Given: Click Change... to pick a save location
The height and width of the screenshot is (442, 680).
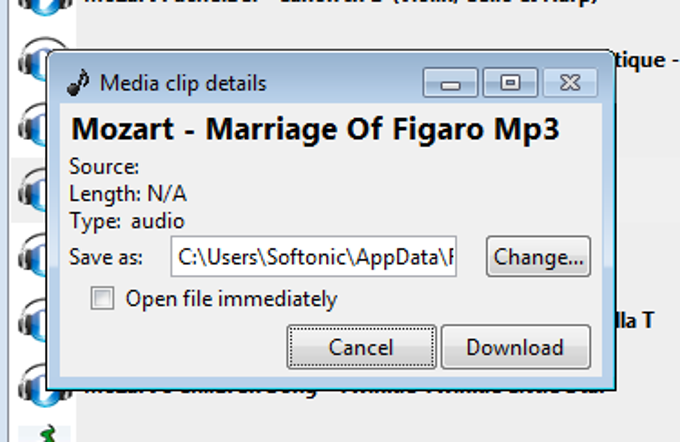Looking at the screenshot, I should (538, 257).
